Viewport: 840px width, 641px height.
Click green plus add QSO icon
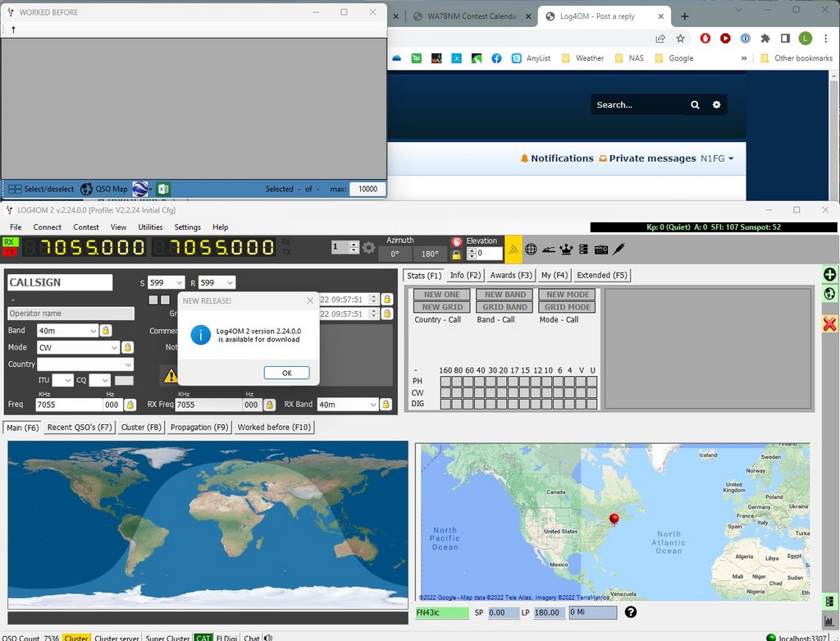coord(829,274)
